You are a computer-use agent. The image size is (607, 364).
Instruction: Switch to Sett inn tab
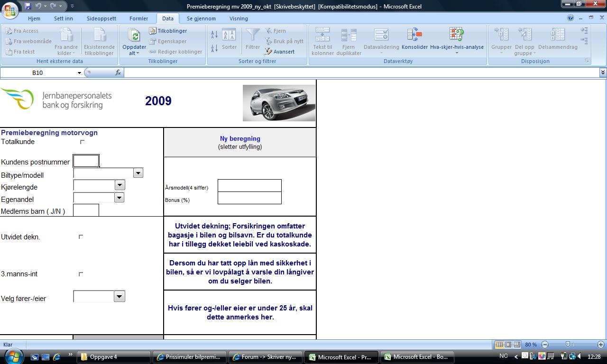[x=64, y=18]
